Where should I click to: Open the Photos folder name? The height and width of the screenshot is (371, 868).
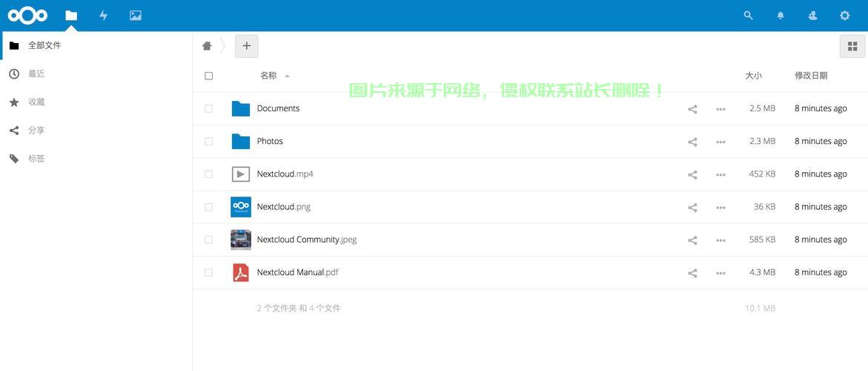[x=270, y=141]
